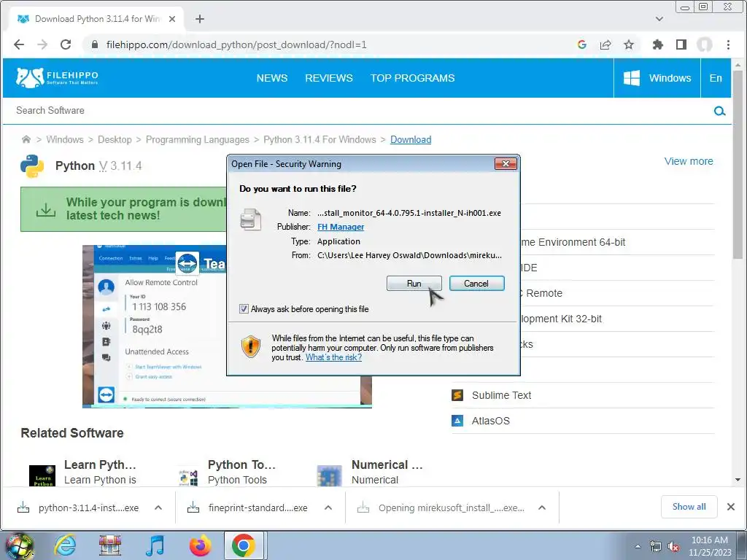
Task: Click the Sublime Text icon
Action: 457,394
